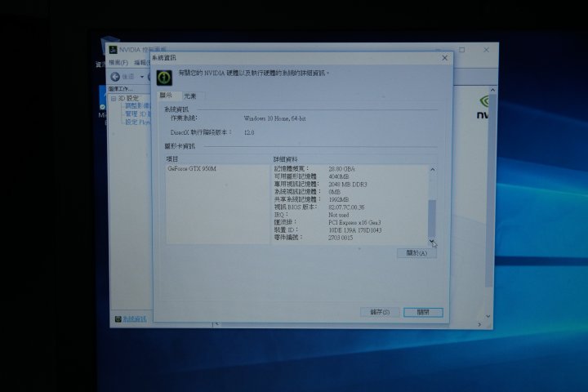Click the IRQ value Not used
The width and height of the screenshot is (588, 392).
click(339, 215)
